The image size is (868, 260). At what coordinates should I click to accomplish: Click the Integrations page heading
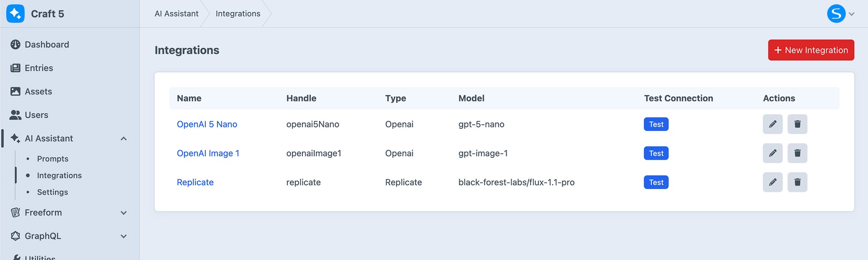[187, 50]
